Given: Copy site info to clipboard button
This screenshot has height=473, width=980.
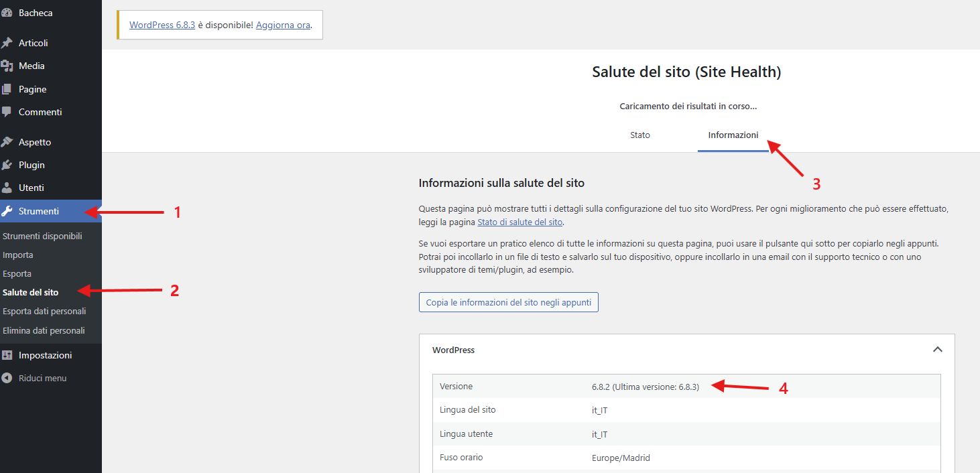Looking at the screenshot, I should (x=508, y=302).
